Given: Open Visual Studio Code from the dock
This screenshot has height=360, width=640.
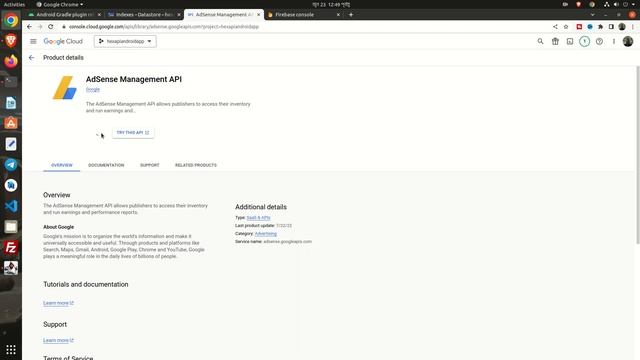Looking at the screenshot, I should coord(11,206).
